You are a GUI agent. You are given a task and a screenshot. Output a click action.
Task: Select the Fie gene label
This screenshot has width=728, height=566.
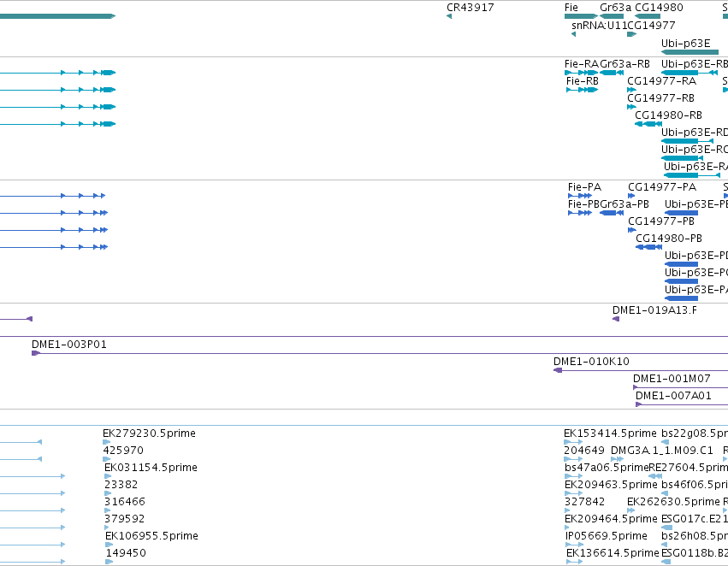(x=571, y=8)
